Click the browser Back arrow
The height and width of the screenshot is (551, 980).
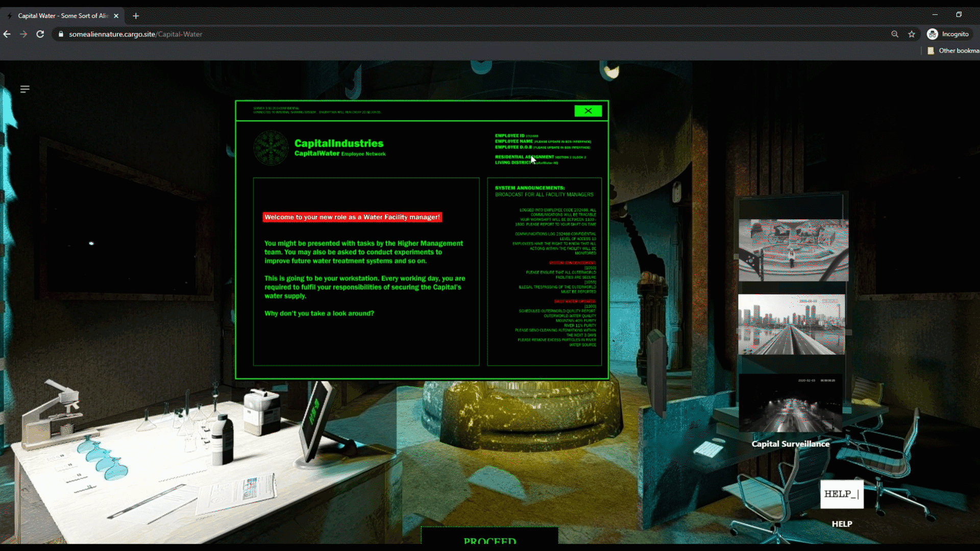[7, 34]
